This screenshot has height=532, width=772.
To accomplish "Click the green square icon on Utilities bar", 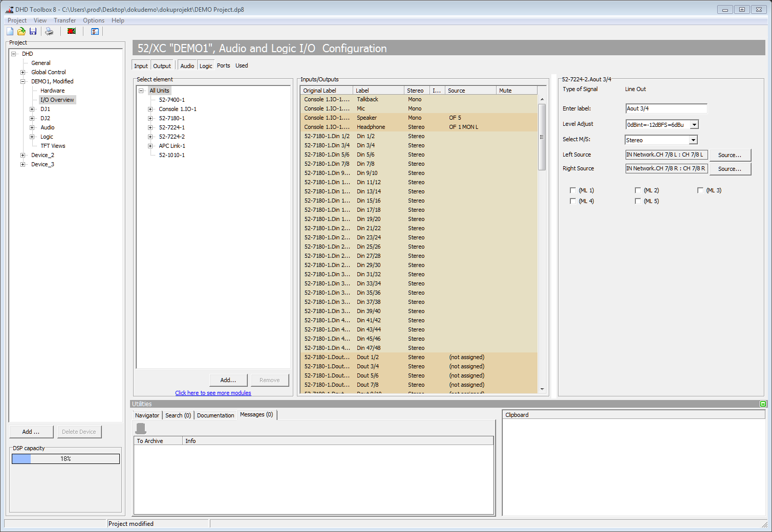I will (x=763, y=404).
